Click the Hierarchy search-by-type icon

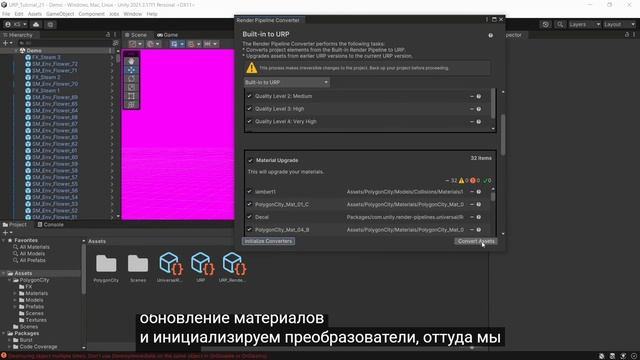click(x=116, y=43)
